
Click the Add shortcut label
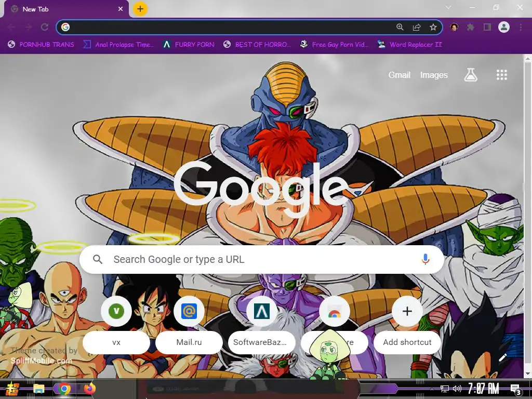tap(407, 342)
